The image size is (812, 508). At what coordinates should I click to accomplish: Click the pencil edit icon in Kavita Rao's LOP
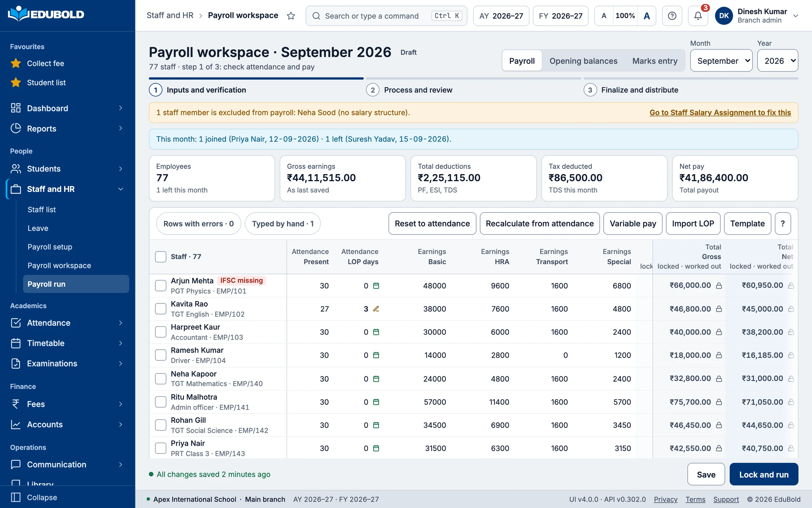point(376,309)
